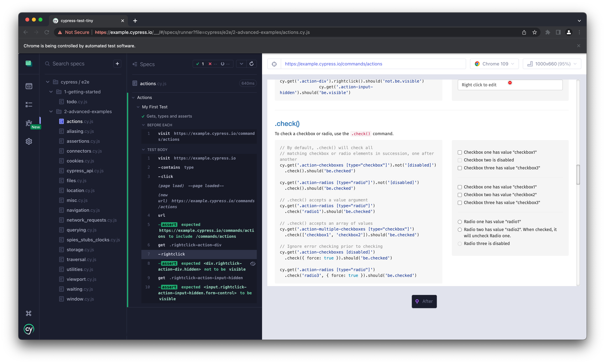Click the hidden-element eye icon on step 8

(x=253, y=264)
